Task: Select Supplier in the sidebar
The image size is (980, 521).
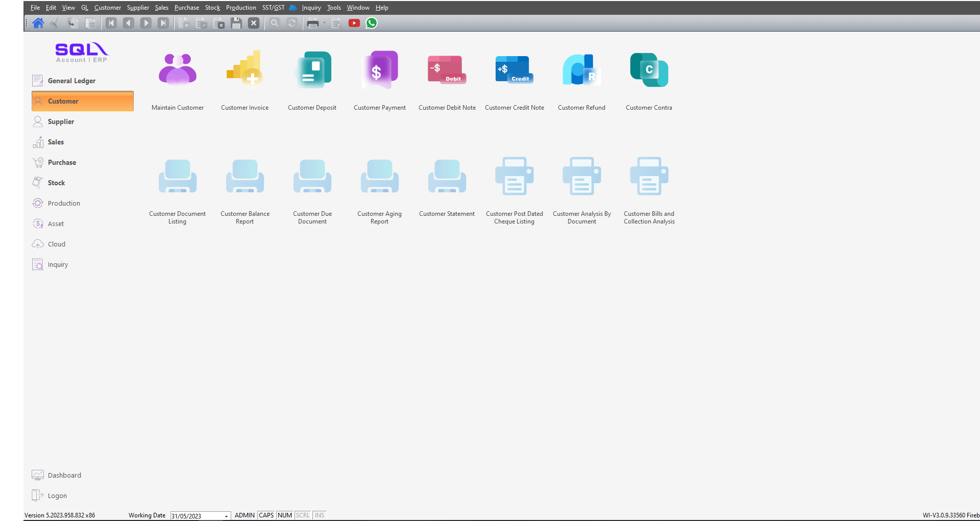Action: [x=61, y=121]
